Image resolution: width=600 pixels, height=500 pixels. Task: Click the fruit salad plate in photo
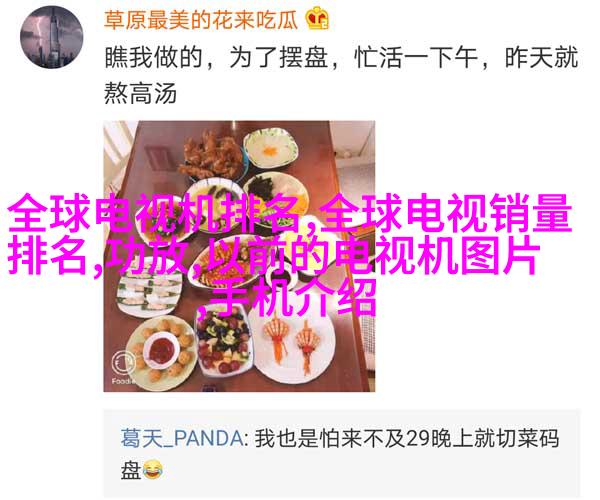point(223,342)
